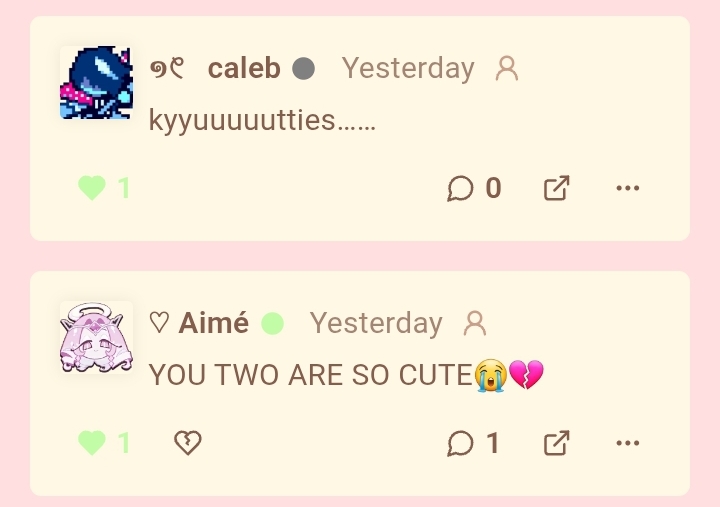Open Aimé's profile via username
This screenshot has width=720, height=507.
214,323
